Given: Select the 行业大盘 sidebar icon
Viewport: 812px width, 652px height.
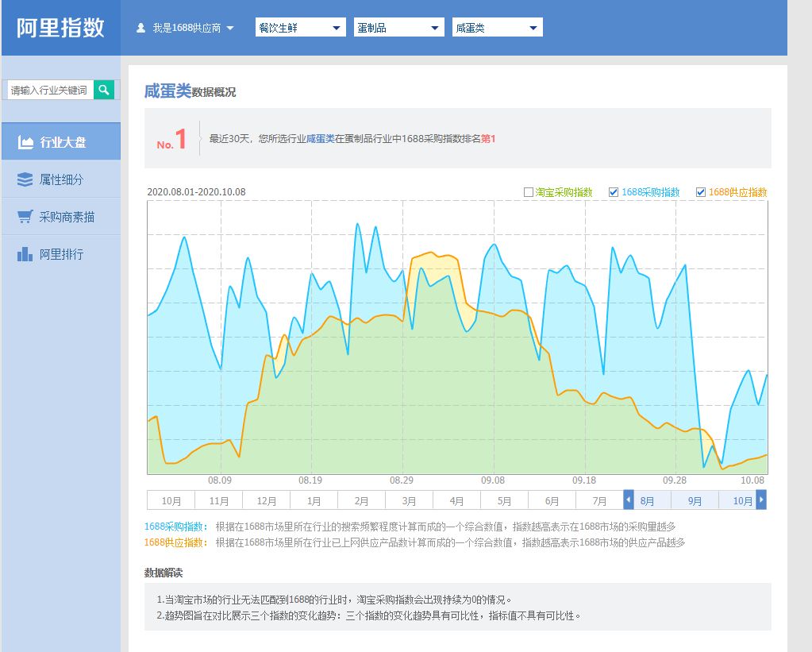Looking at the screenshot, I should tap(26, 142).
